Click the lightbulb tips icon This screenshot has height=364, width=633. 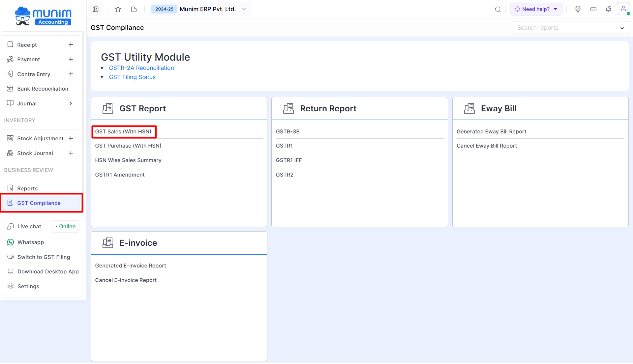click(578, 9)
